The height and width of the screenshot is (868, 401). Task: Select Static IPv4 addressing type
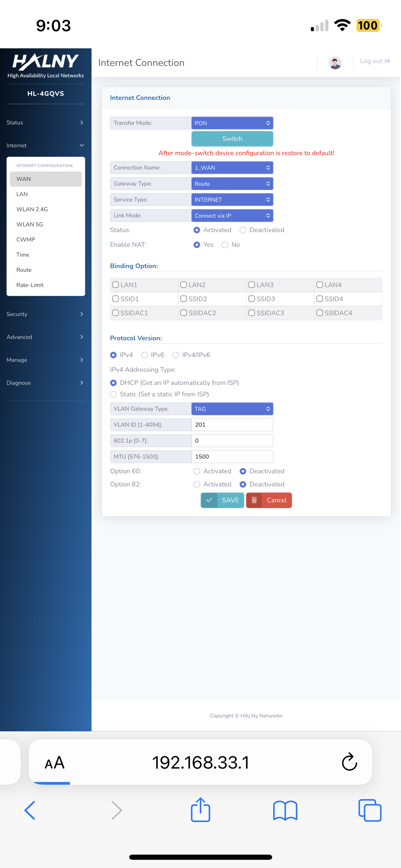tap(113, 395)
